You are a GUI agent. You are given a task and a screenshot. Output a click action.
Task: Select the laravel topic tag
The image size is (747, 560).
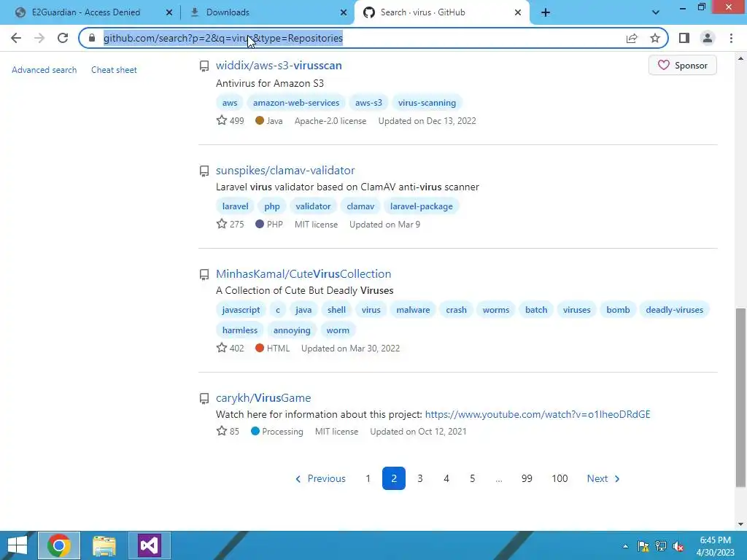pyautogui.click(x=236, y=206)
